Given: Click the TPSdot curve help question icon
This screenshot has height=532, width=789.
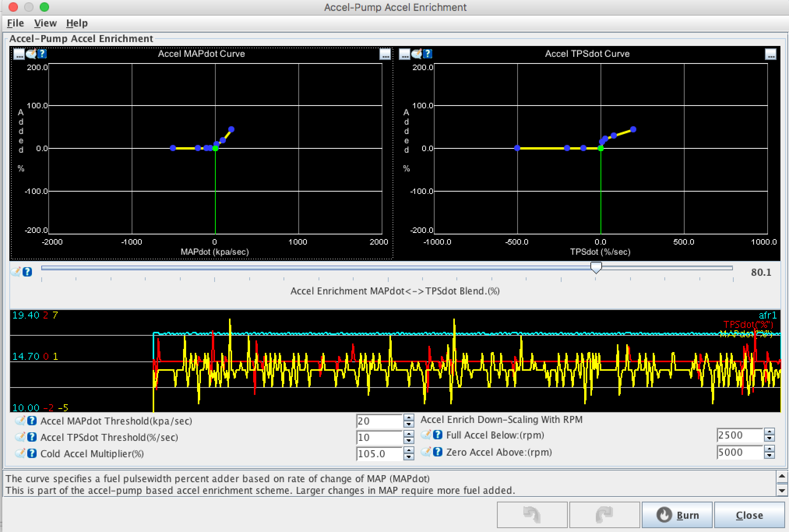Looking at the screenshot, I should pyautogui.click(x=428, y=54).
